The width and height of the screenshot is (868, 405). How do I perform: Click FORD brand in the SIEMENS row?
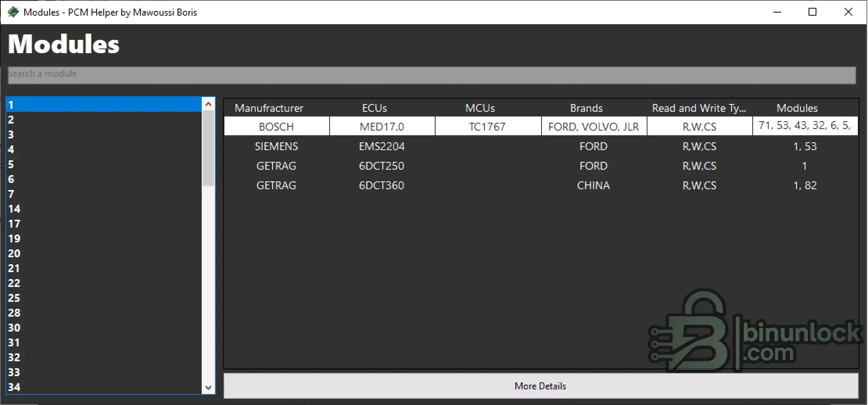point(594,146)
